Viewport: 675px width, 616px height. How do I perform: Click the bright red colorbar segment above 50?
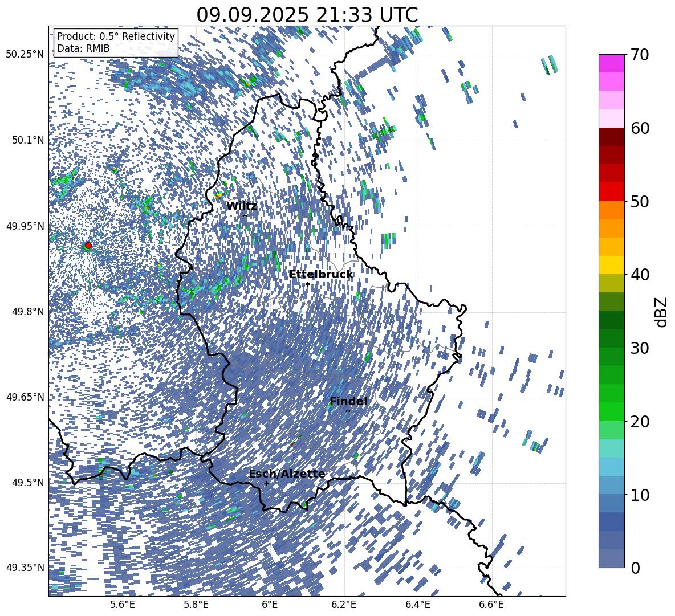tap(611, 192)
